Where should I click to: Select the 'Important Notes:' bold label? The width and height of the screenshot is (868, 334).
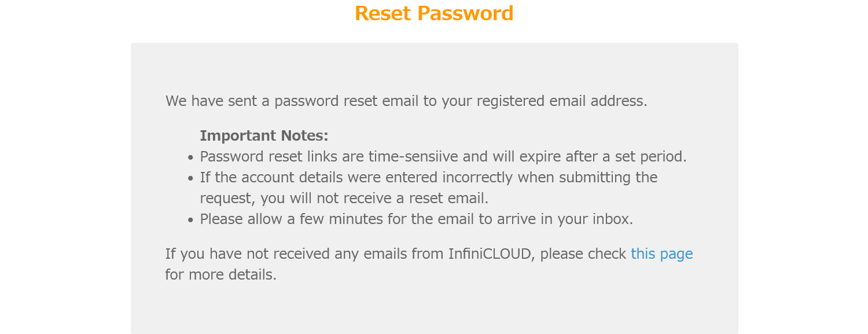click(x=263, y=135)
